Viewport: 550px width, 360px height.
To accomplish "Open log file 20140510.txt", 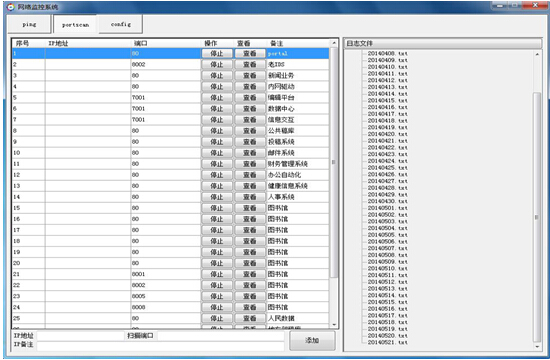I will coord(387,268).
